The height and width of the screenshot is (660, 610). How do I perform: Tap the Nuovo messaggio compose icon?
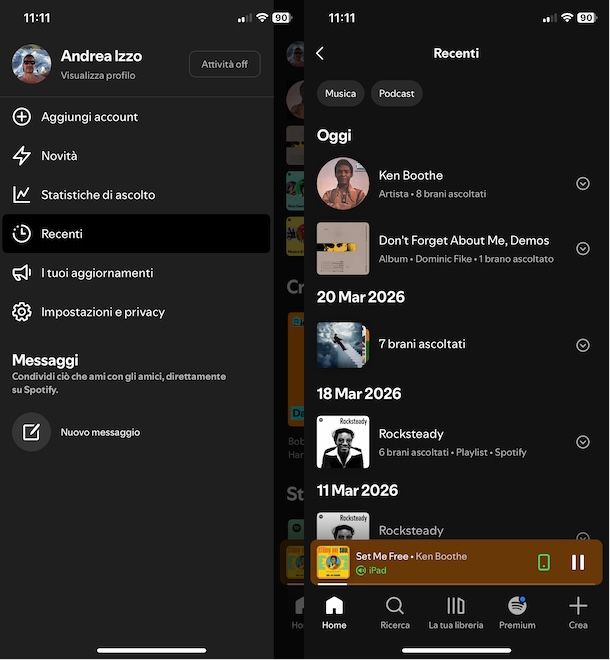(x=32, y=432)
